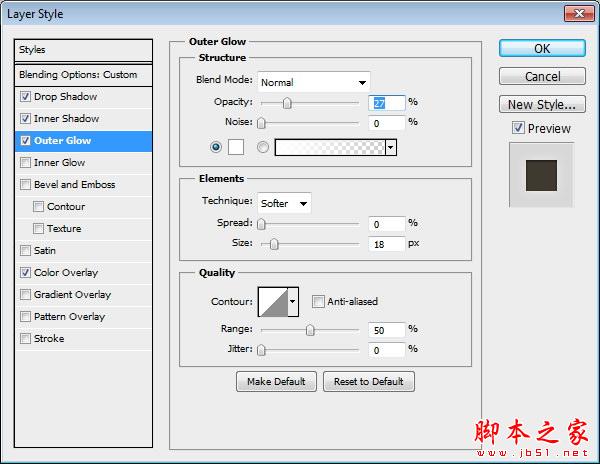
Task: Select Inner Shadow label in list
Action: tap(66, 119)
